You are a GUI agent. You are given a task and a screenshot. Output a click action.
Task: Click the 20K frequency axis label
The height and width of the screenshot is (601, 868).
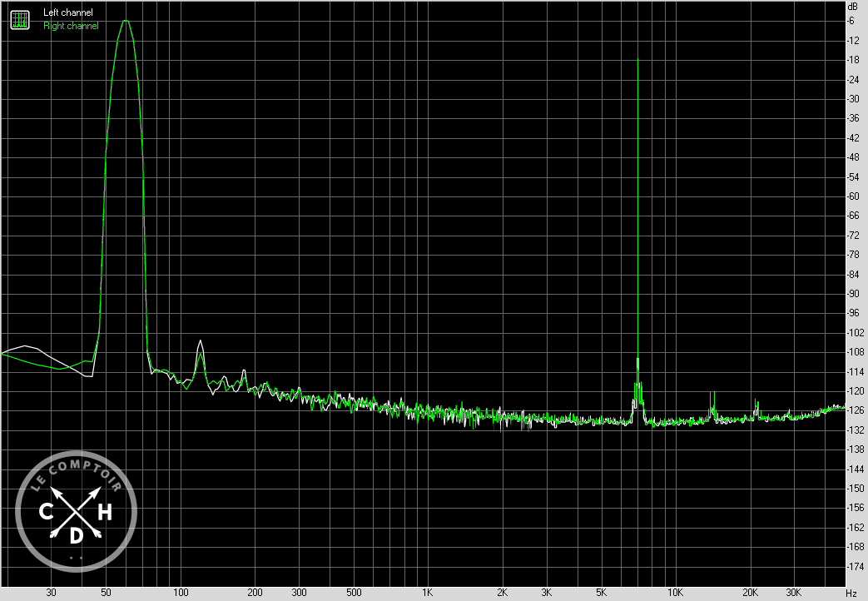click(750, 593)
